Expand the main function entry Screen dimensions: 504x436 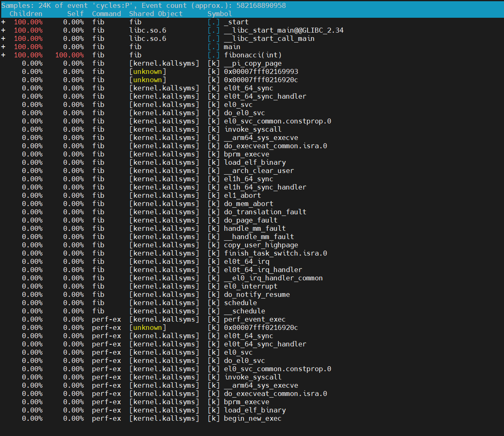click(3, 47)
